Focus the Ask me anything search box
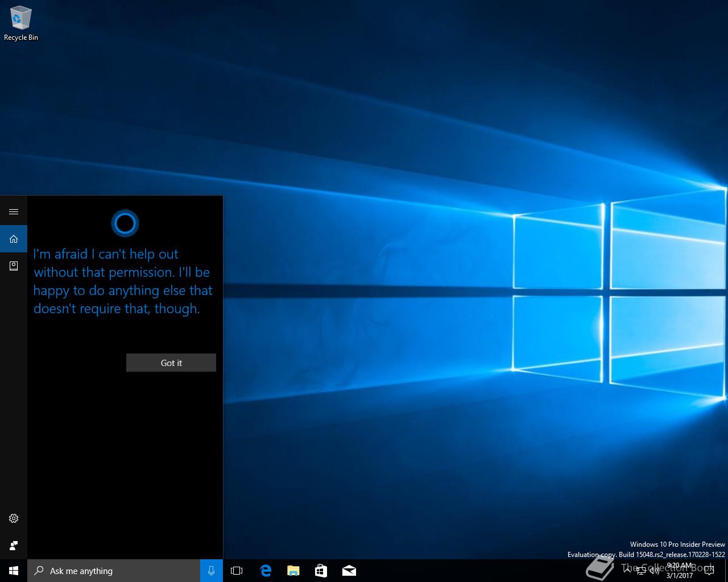Image resolution: width=728 pixels, height=582 pixels. point(114,571)
